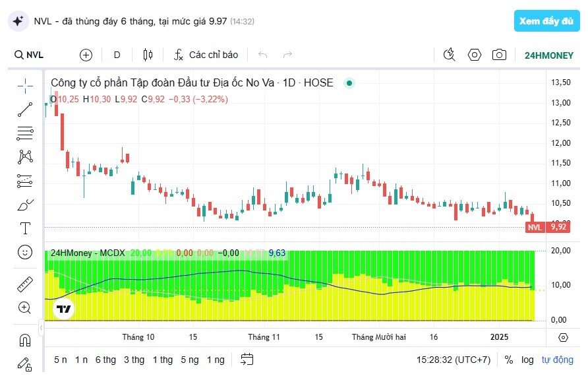Select the trend line drawing tool

point(25,110)
